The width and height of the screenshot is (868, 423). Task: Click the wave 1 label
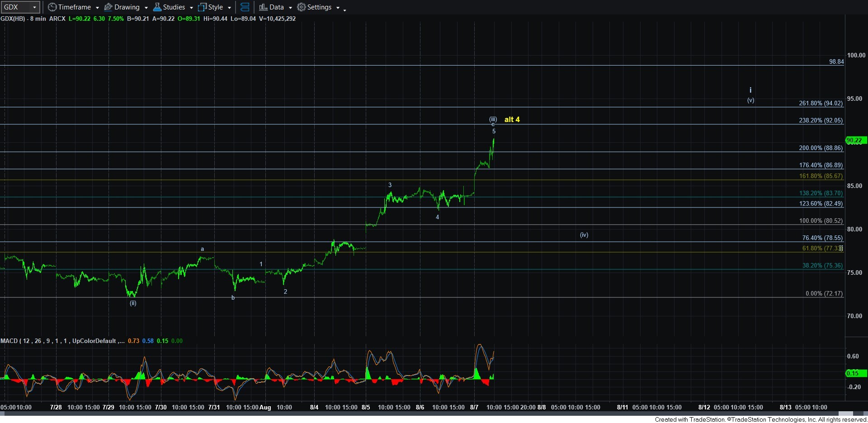(x=261, y=264)
